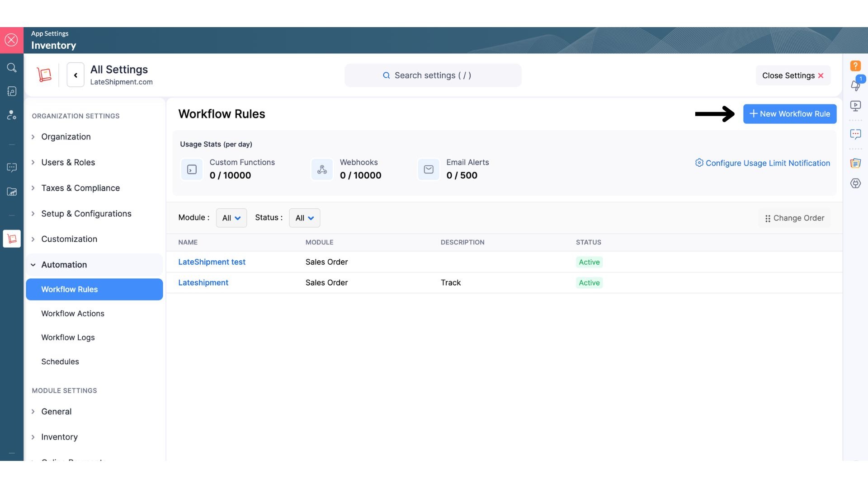The width and height of the screenshot is (868, 488).
Task: Open the Status filter dropdown
Action: [304, 218]
